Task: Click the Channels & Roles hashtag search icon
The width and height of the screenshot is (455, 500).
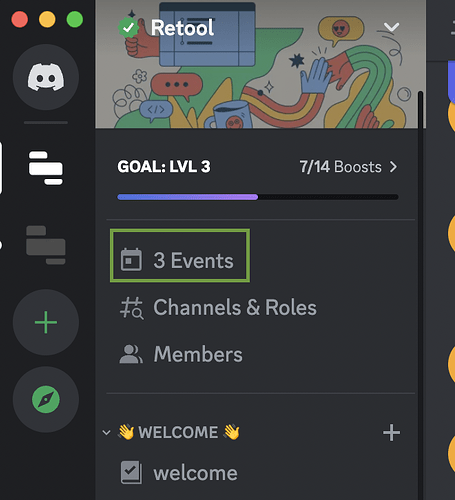Action: (132, 308)
